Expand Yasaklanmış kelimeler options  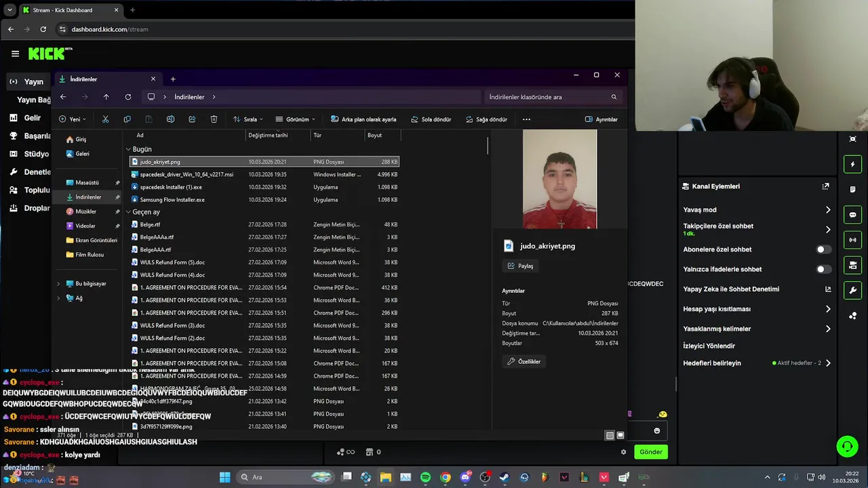(827, 329)
